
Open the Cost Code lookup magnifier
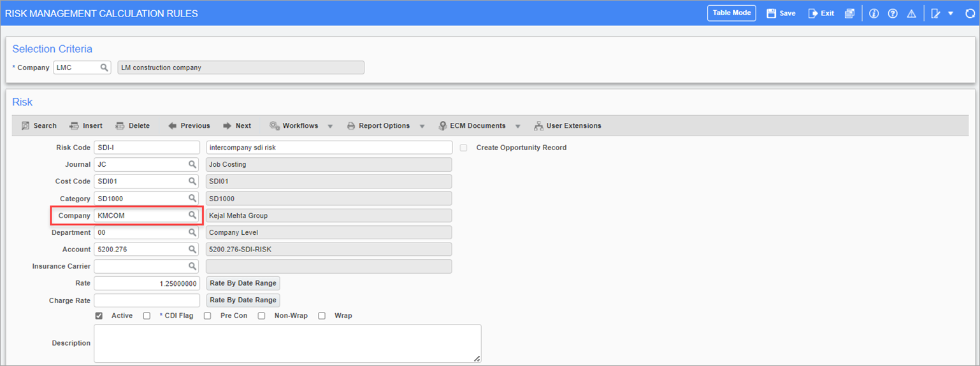(x=192, y=181)
